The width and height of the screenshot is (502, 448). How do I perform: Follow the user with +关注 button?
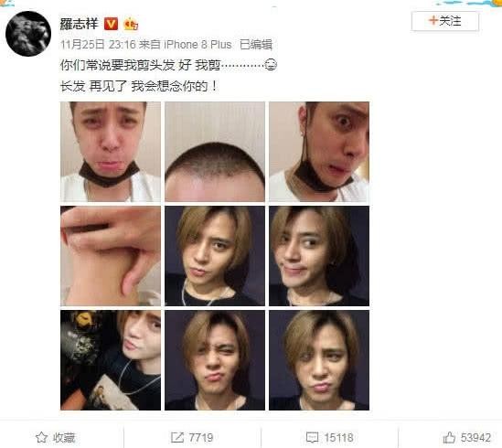(445, 21)
